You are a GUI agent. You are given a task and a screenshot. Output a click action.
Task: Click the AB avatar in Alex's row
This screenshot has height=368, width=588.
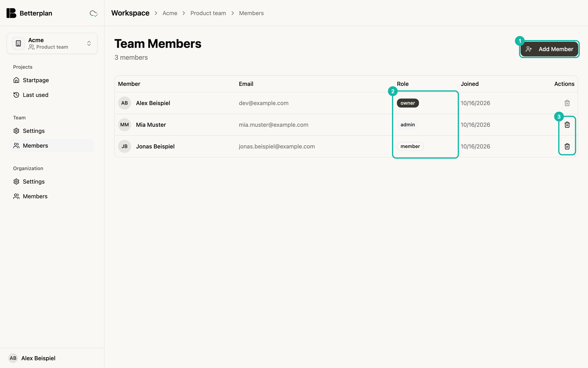pos(124,103)
